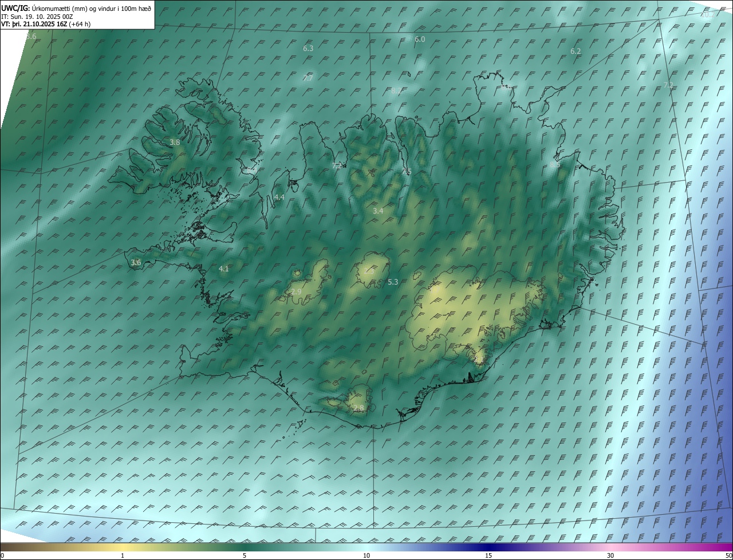Select the 2.9 value on the glacier
The image size is (733, 560).
pyautogui.click(x=296, y=292)
